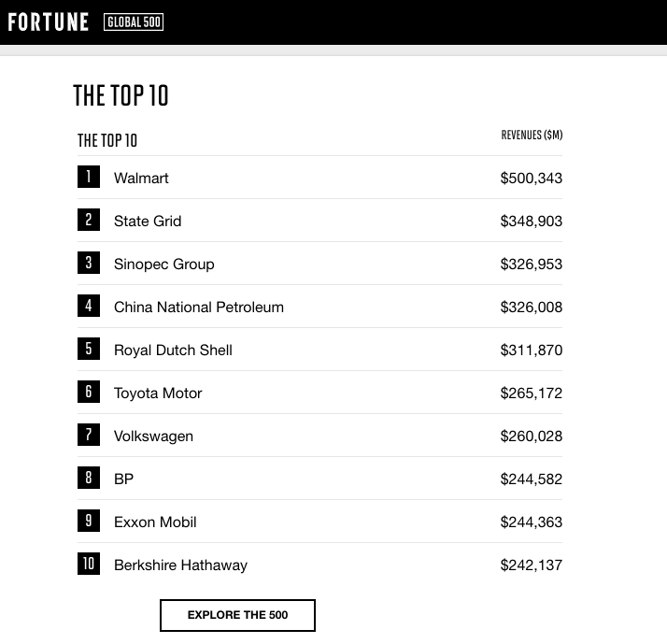
Task: Click the Revenues ($M) column header
Action: click(532, 136)
